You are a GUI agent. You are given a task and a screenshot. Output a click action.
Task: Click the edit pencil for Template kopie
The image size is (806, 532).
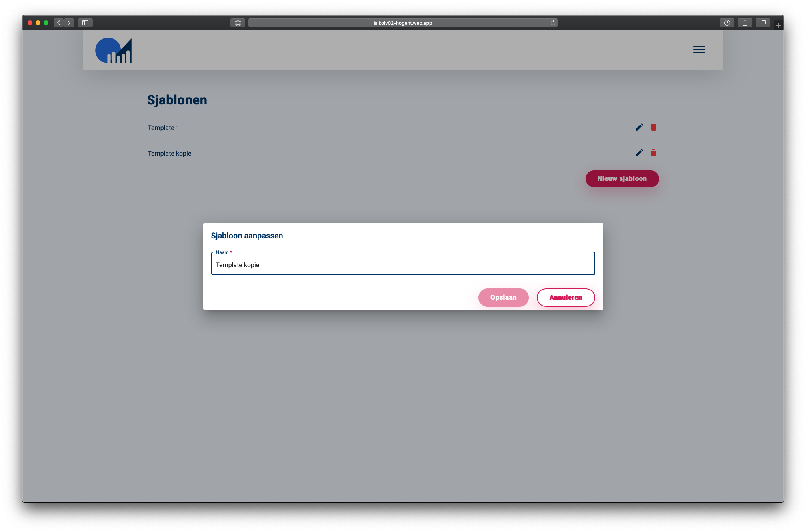click(639, 153)
